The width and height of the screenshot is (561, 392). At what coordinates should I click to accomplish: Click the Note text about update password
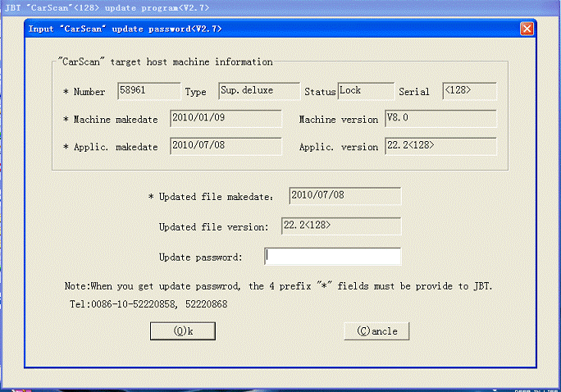pyautogui.click(x=278, y=286)
